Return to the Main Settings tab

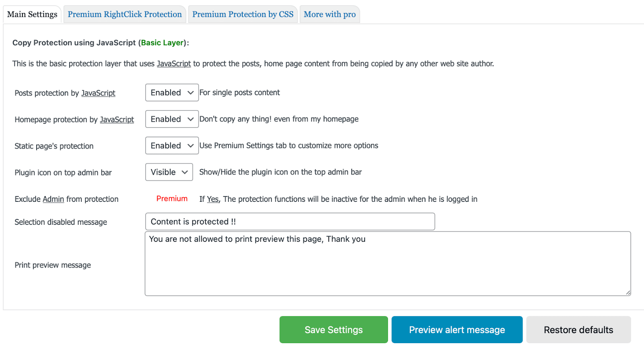click(32, 14)
